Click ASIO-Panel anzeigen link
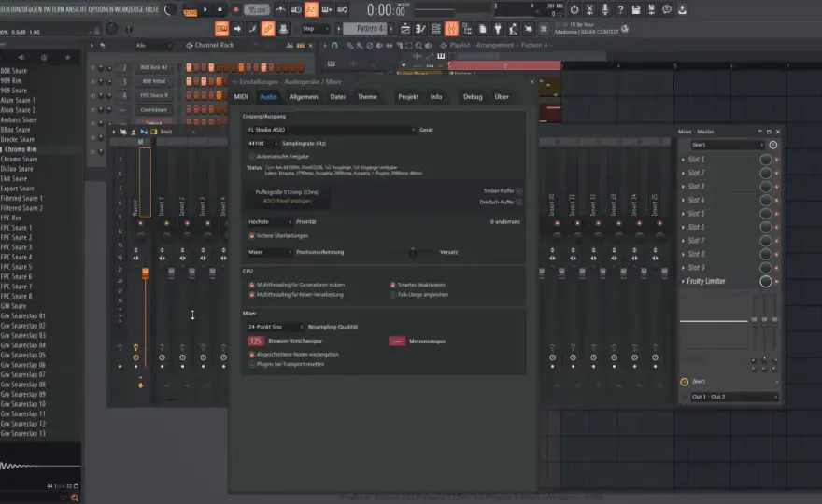This screenshot has width=822, height=504. pos(287,201)
